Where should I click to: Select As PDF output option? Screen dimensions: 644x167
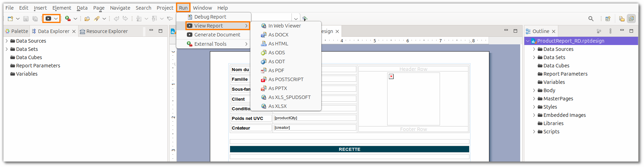(286, 70)
